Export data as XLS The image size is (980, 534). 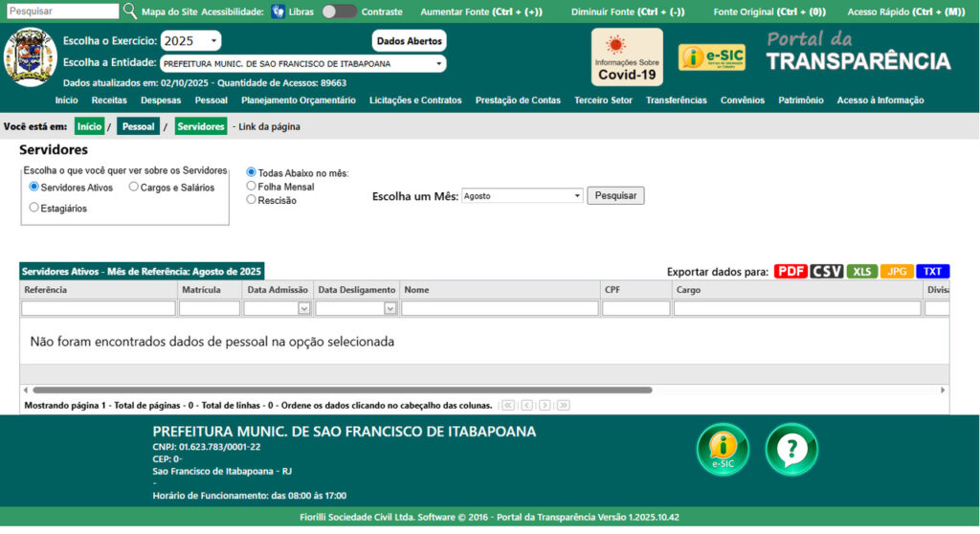(862, 272)
